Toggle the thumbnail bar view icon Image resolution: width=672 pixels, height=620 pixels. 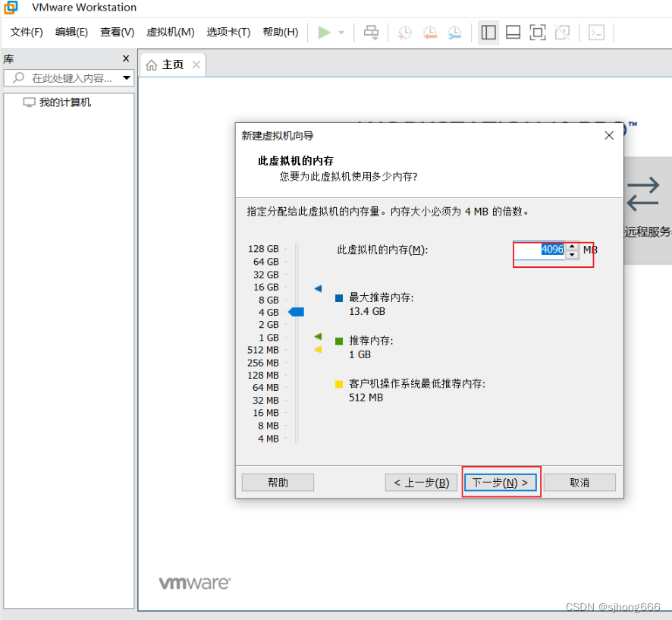[513, 33]
